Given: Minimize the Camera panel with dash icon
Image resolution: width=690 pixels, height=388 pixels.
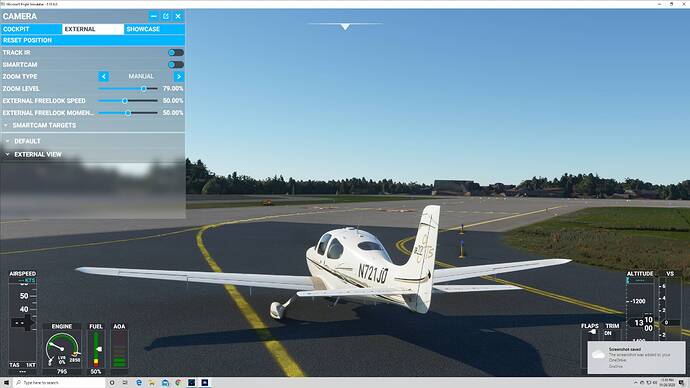Looking at the screenshot, I should click(x=154, y=16).
